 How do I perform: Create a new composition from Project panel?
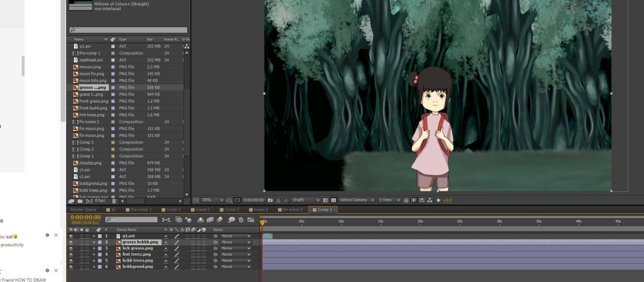pyautogui.click(x=89, y=201)
